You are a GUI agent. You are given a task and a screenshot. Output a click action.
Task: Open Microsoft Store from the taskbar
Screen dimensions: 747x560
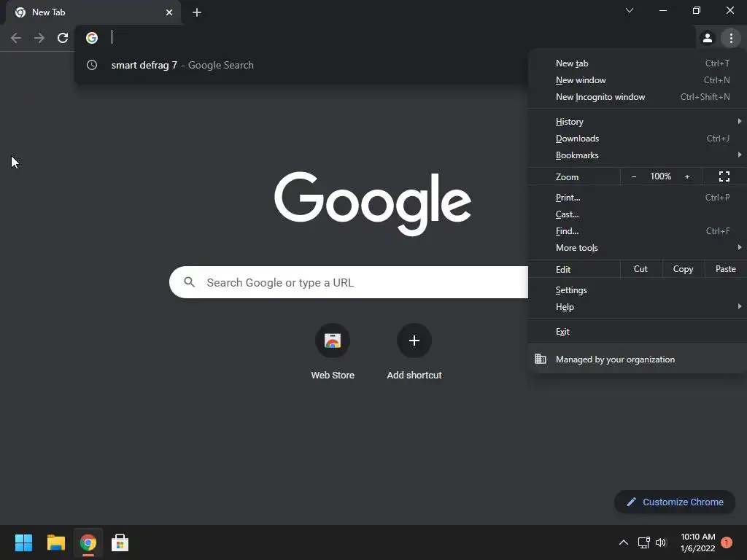pyautogui.click(x=120, y=542)
